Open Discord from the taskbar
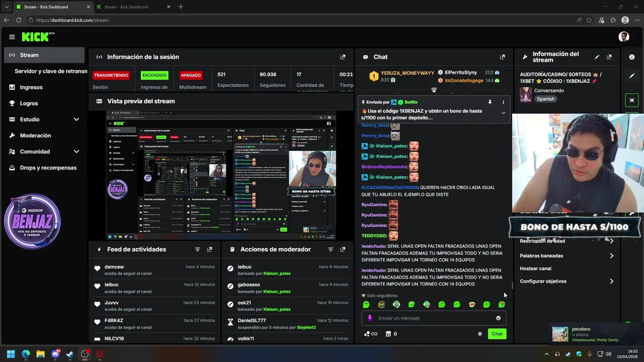 (x=55, y=354)
